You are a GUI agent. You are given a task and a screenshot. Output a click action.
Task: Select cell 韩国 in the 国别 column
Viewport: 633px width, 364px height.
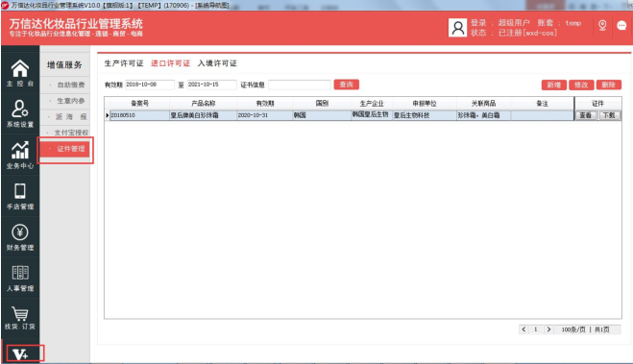click(322, 115)
